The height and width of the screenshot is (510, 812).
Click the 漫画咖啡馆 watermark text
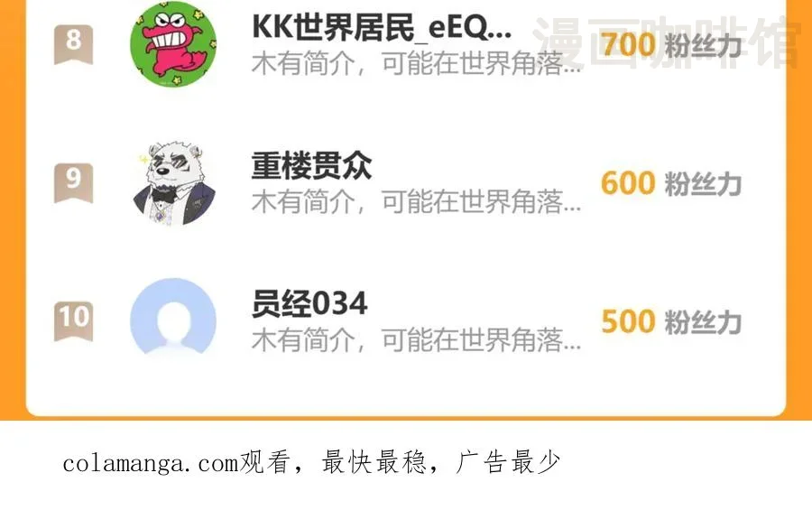pyautogui.click(x=667, y=42)
